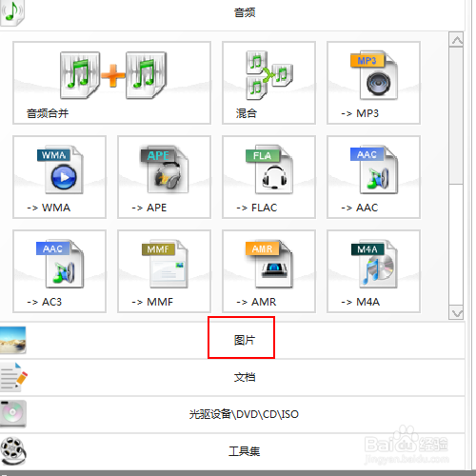The width and height of the screenshot is (476, 476).
Task: Open the 混合 audio mix tile
Action: coord(268,83)
